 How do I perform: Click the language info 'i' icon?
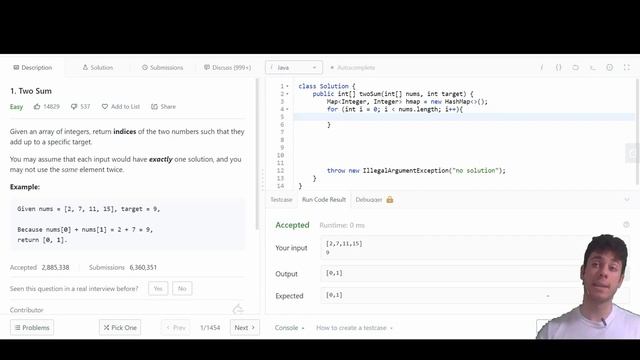point(542,67)
